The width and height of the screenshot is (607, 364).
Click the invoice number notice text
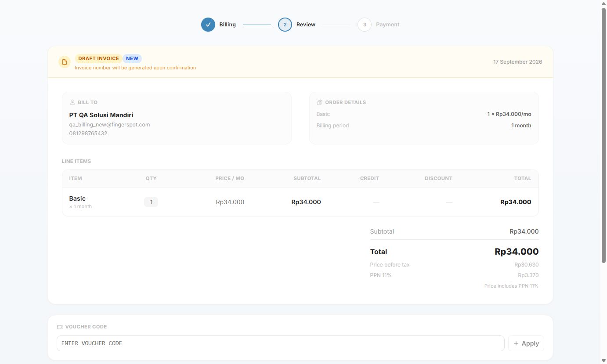[x=135, y=68]
